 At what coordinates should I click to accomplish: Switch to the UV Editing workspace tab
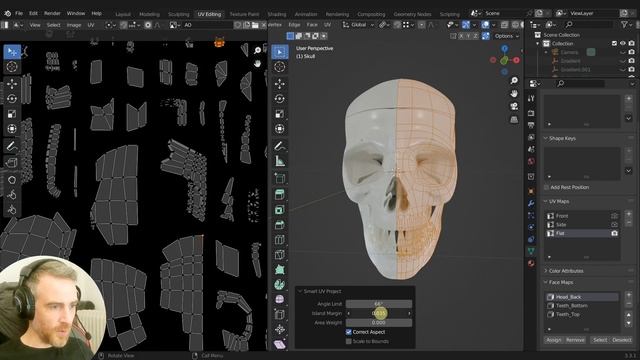pos(209,14)
